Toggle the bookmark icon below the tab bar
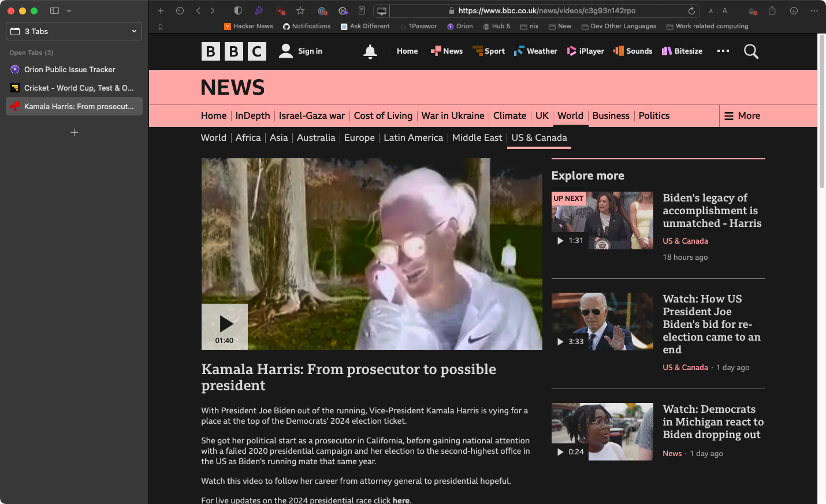Viewport: 826px width, 504px height. [160, 26]
